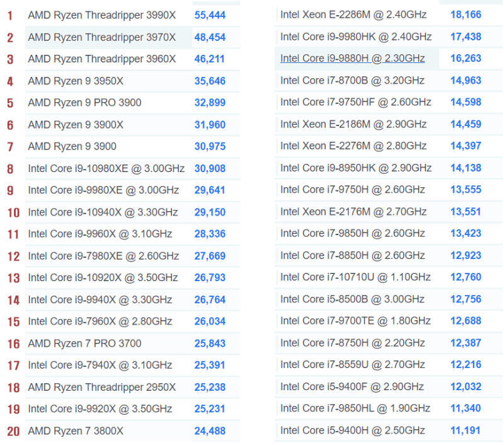Click Intel Core i9-9980XE @ 3.00GHz
Screen dimensions: 504x445
coord(103,190)
